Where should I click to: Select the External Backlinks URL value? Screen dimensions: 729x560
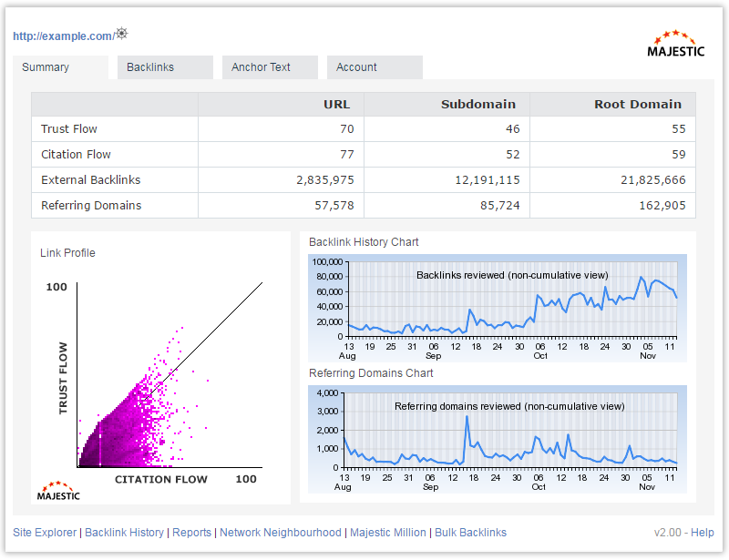pyautogui.click(x=324, y=180)
